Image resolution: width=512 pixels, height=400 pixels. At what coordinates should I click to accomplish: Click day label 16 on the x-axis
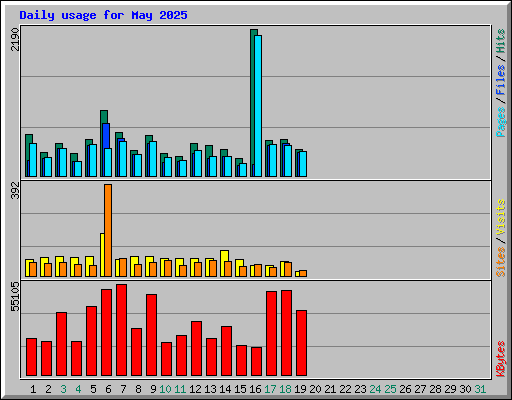(255, 389)
